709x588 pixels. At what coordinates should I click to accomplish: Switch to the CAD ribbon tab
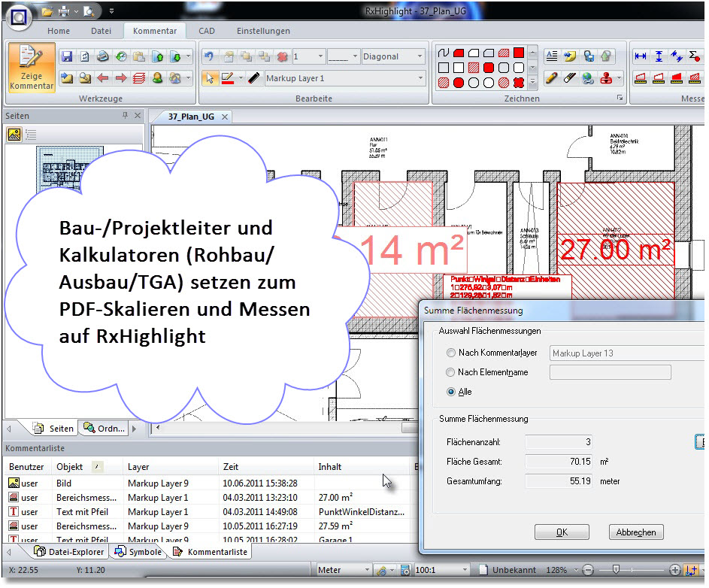(x=207, y=31)
